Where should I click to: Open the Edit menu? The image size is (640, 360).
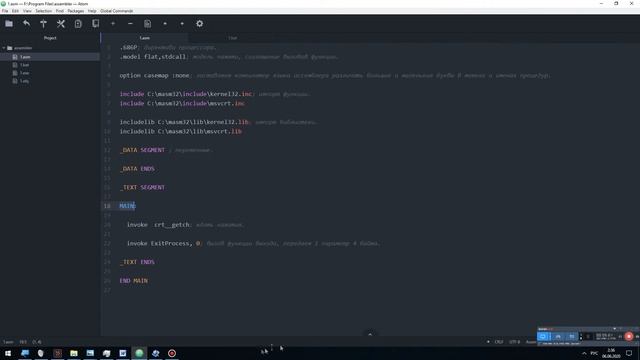[15, 11]
